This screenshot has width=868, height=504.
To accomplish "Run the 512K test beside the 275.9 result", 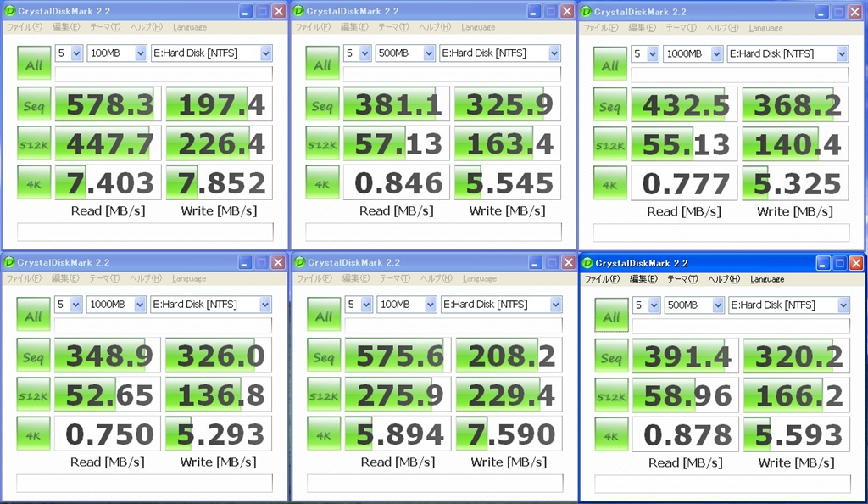I will click(x=324, y=395).
